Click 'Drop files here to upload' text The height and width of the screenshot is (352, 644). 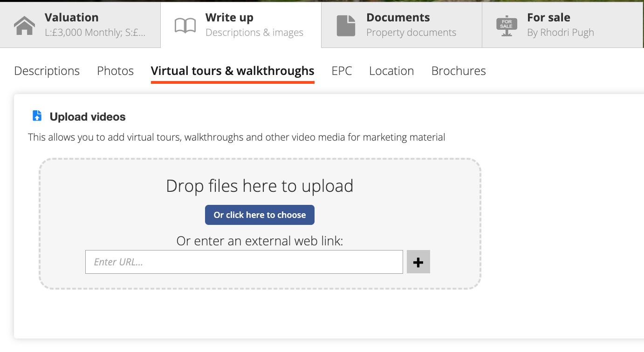[x=260, y=186]
